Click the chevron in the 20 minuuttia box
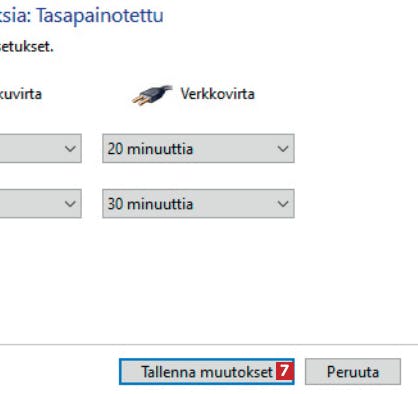 pos(283,149)
